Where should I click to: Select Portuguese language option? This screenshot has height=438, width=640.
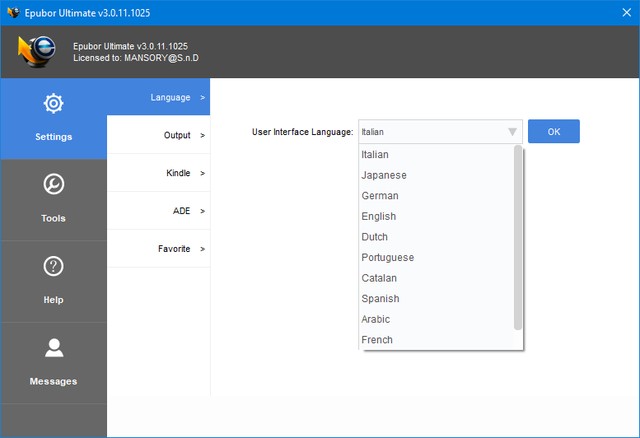[387, 257]
